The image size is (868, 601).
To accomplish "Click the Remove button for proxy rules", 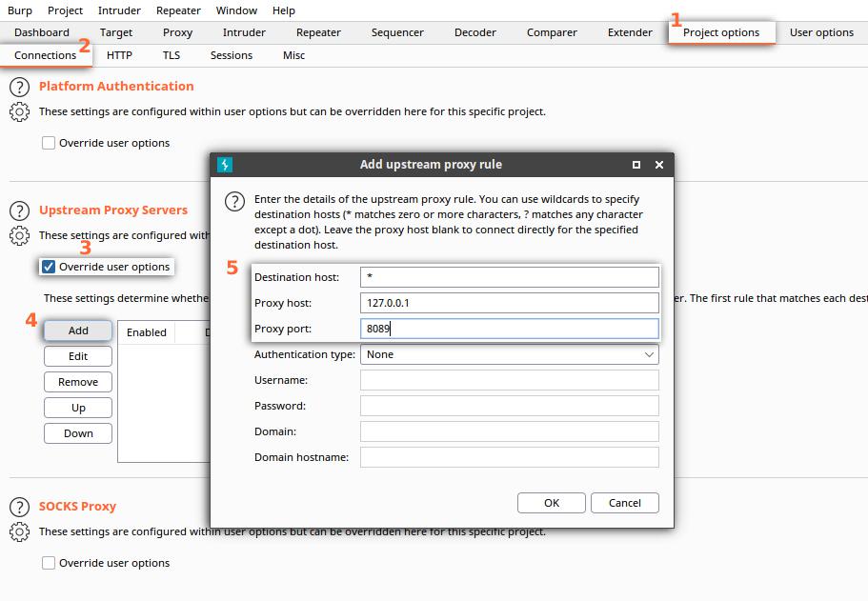I will click(x=78, y=382).
